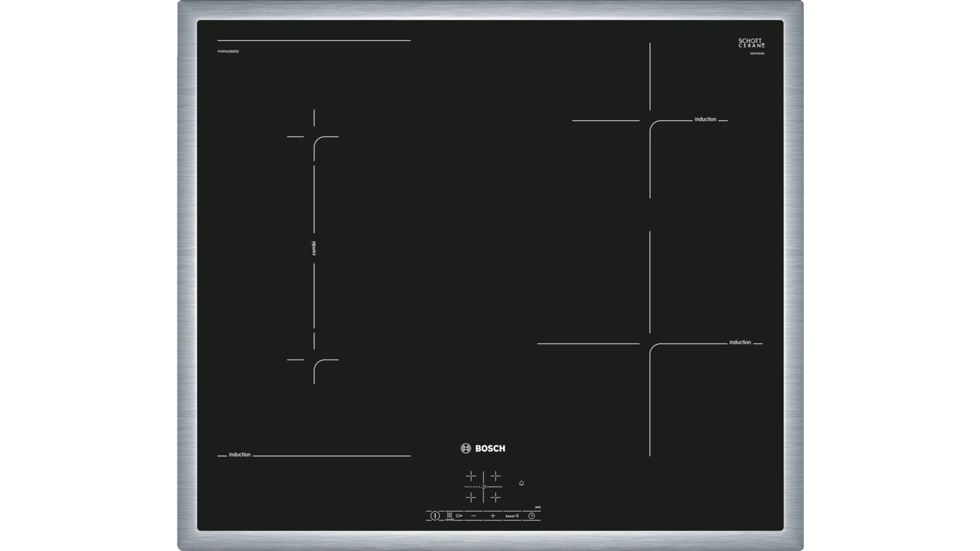
Task: Click the BOSCH brand logo
Action: 483,448
